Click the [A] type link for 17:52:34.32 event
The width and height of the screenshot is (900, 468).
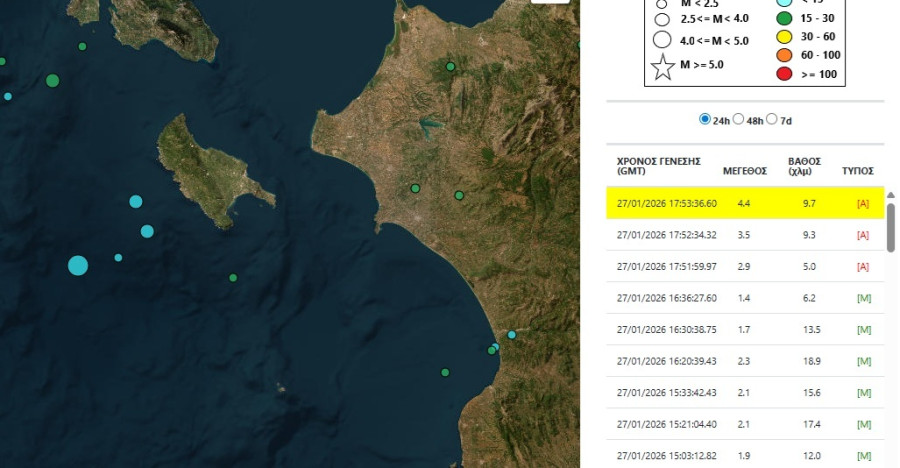pos(862,235)
